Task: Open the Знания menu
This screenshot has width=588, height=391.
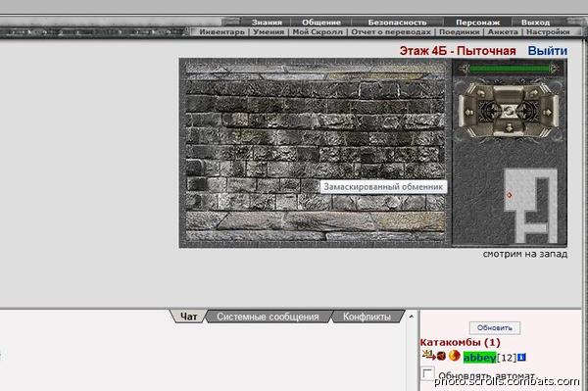Action: coord(267,23)
